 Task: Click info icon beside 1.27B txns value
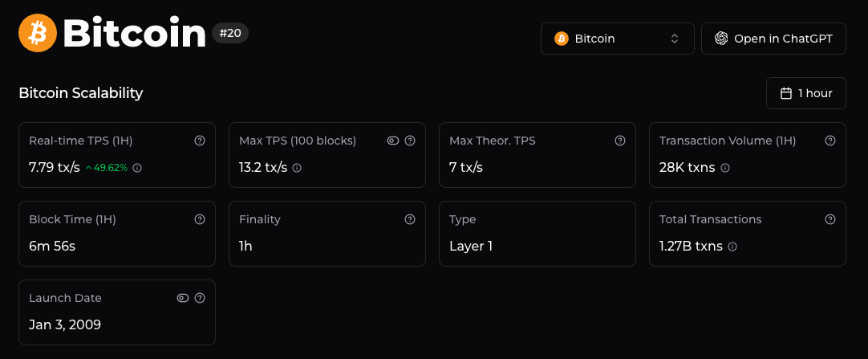[732, 247]
